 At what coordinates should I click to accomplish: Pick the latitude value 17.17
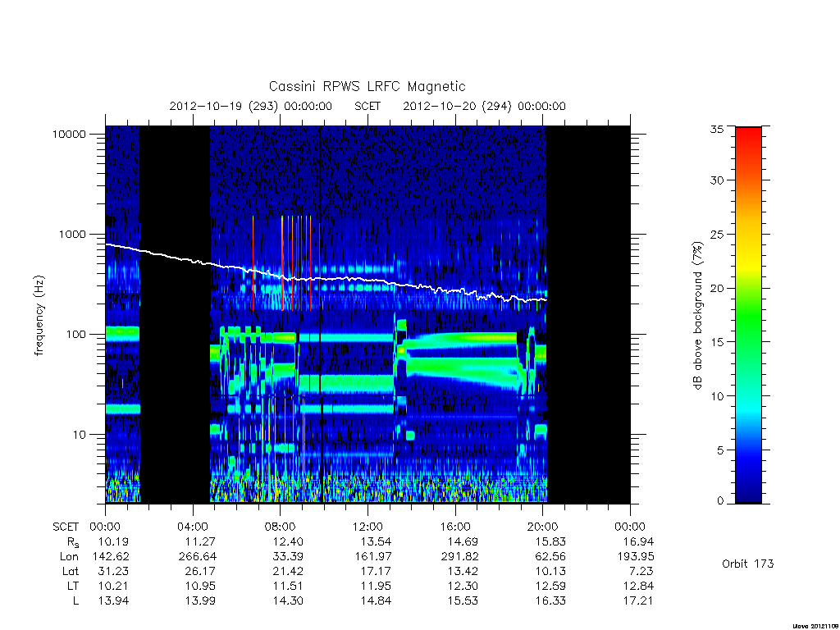(376, 572)
